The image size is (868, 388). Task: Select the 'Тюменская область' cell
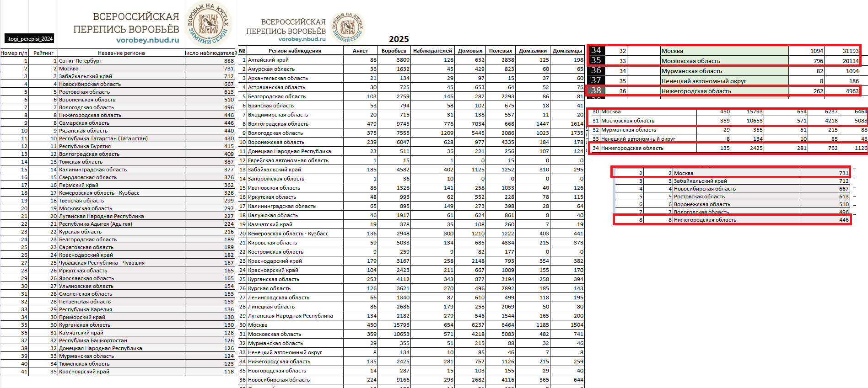(121, 364)
